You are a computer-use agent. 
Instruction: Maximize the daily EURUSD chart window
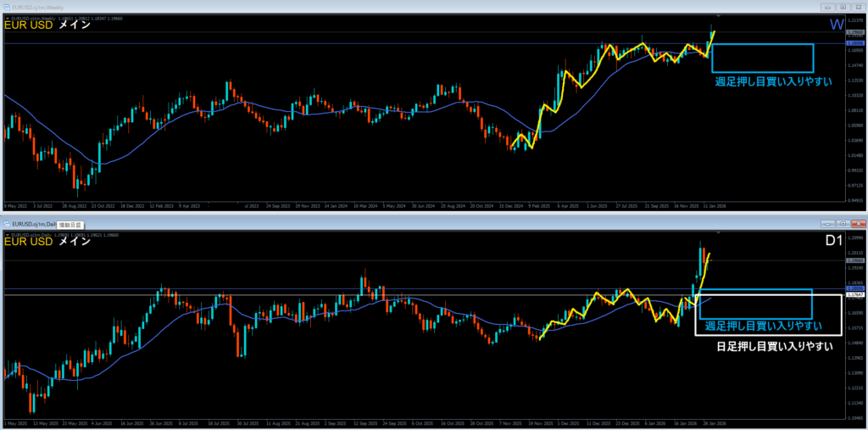tap(842, 224)
